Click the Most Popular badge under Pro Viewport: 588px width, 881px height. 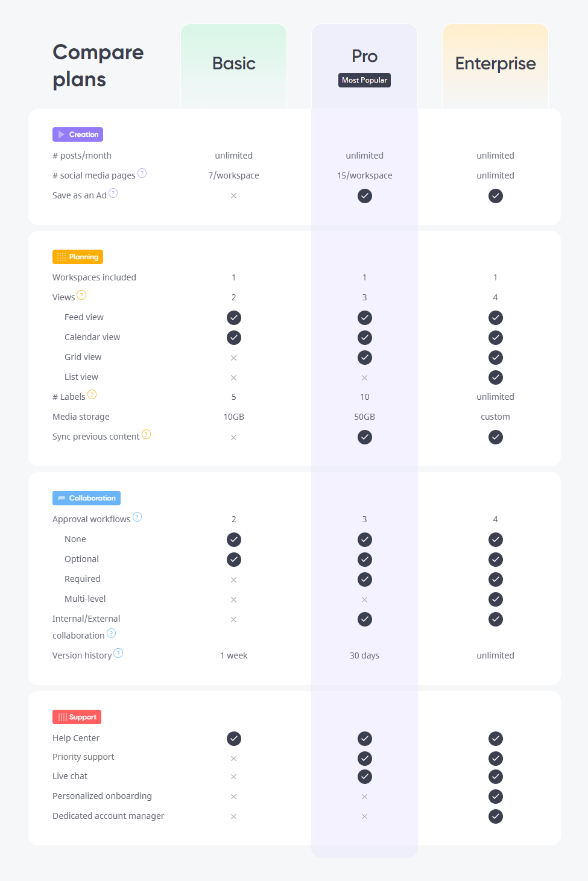[365, 80]
